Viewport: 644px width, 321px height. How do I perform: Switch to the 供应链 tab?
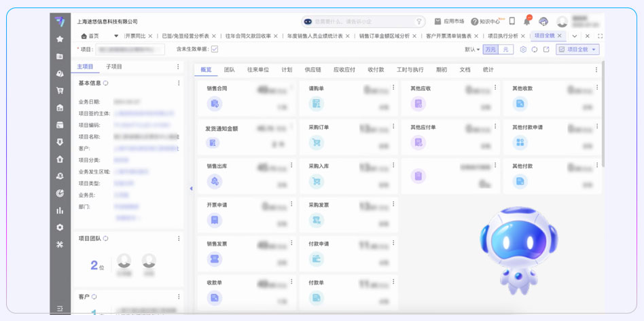coord(313,70)
